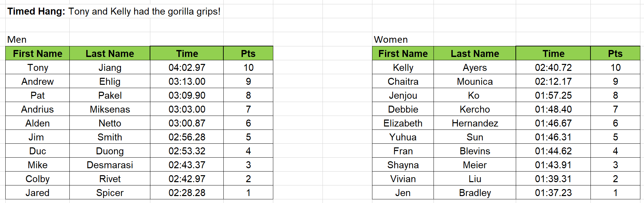Image resolution: width=644 pixels, height=203 pixels.
Task: Click the cell with Desmarasi
Action: click(110, 165)
